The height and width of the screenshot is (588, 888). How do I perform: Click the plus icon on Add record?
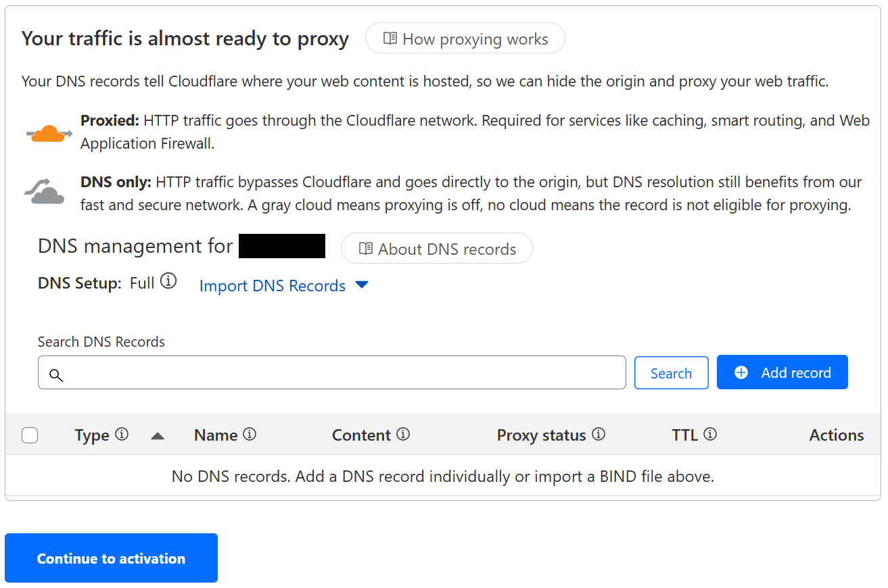click(x=742, y=372)
